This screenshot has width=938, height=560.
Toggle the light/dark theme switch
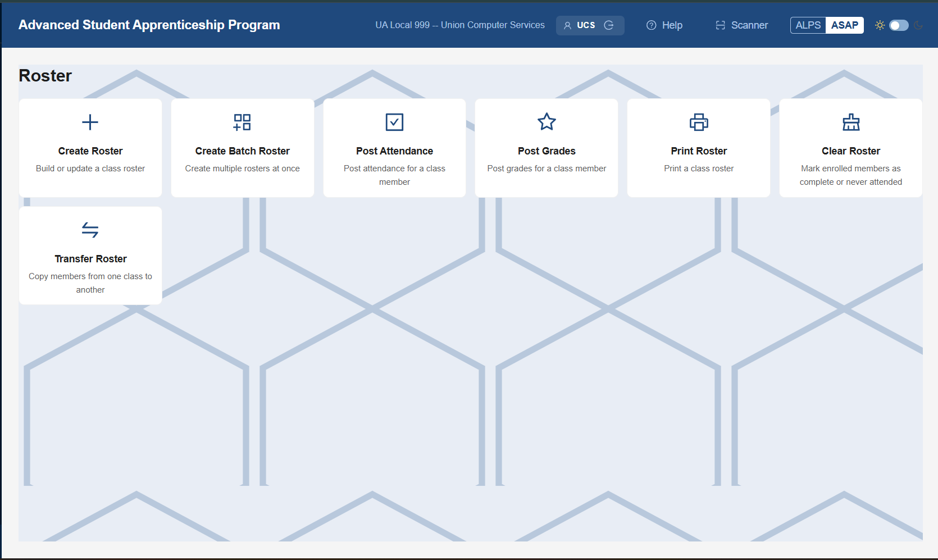click(x=899, y=25)
